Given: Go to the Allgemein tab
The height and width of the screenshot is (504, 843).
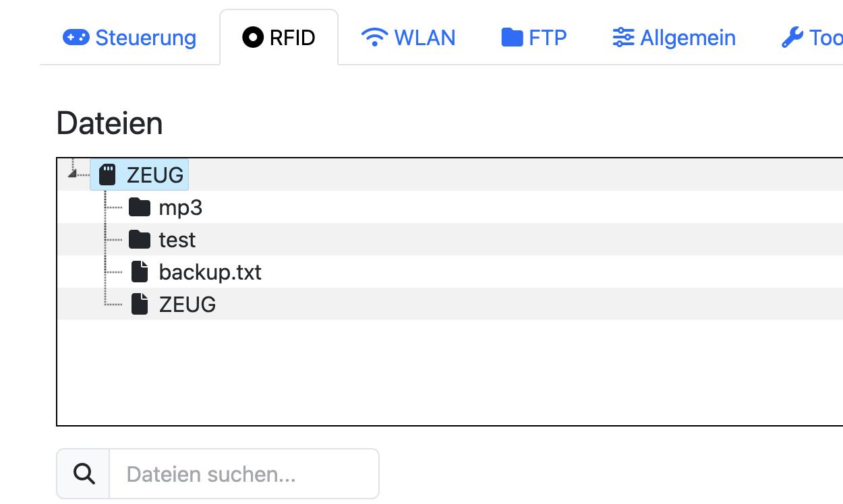Looking at the screenshot, I should point(687,38).
